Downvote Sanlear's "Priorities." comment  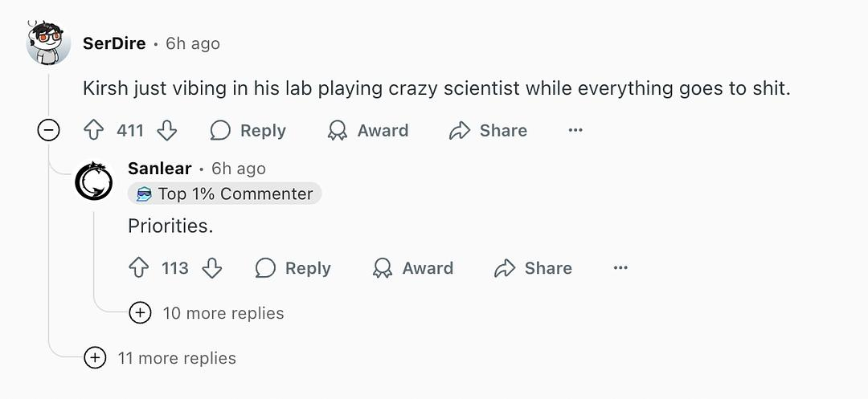(x=211, y=268)
